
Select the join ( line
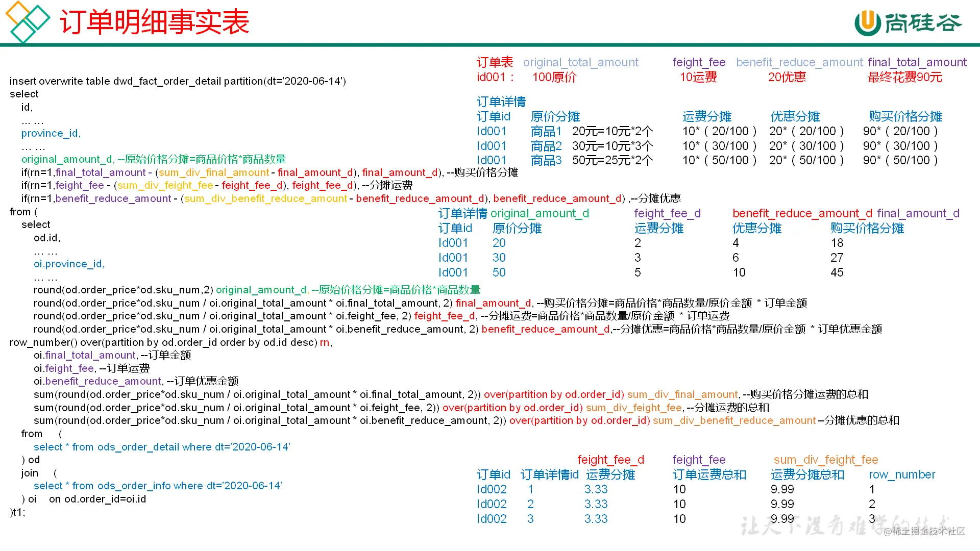pyautogui.click(x=39, y=473)
